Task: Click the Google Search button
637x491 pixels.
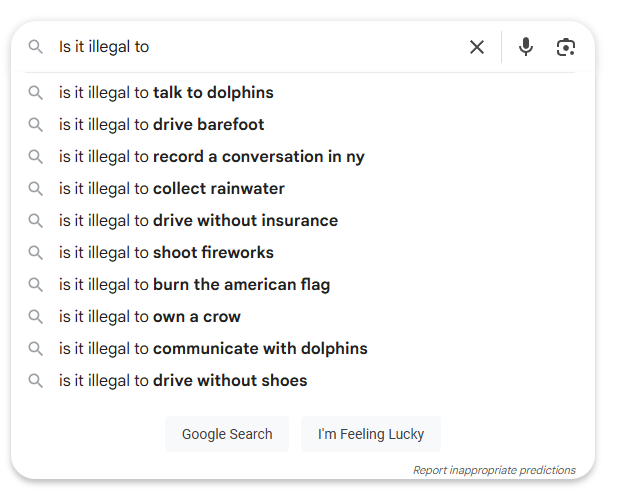Action: click(227, 434)
